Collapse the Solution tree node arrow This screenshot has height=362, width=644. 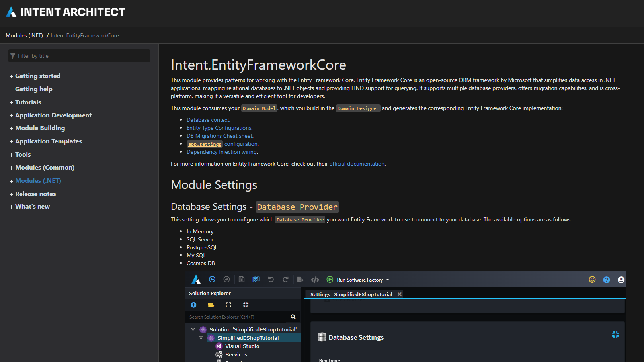click(x=193, y=329)
